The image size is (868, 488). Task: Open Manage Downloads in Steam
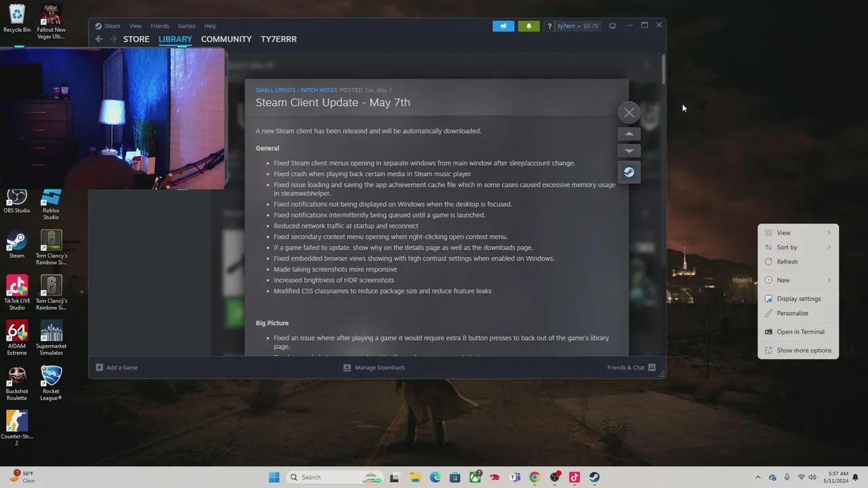tap(374, 367)
